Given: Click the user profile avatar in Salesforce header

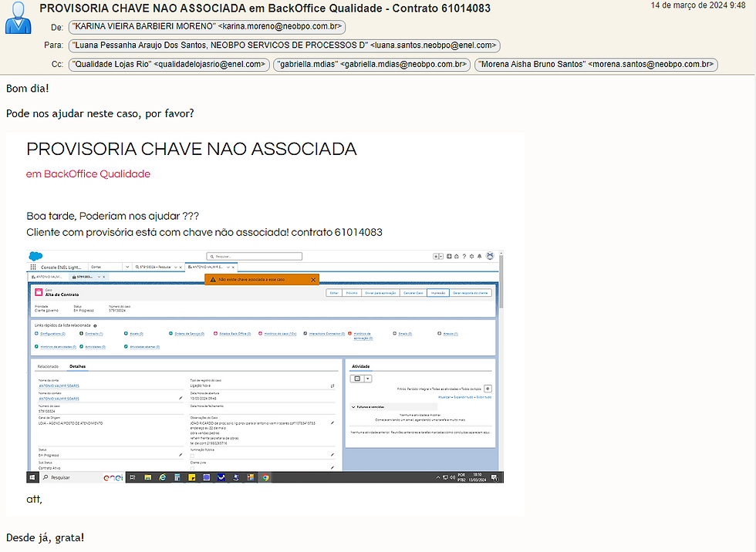Looking at the screenshot, I should pyautogui.click(x=490, y=256).
